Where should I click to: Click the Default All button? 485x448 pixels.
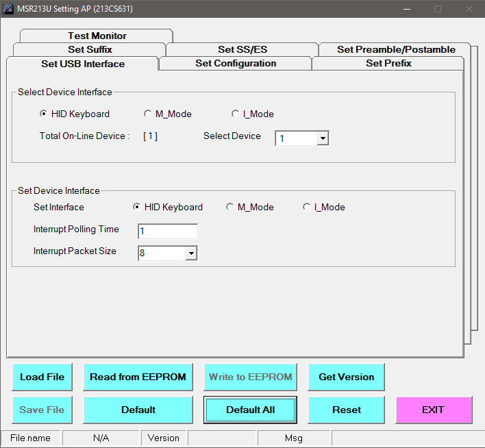pos(250,410)
